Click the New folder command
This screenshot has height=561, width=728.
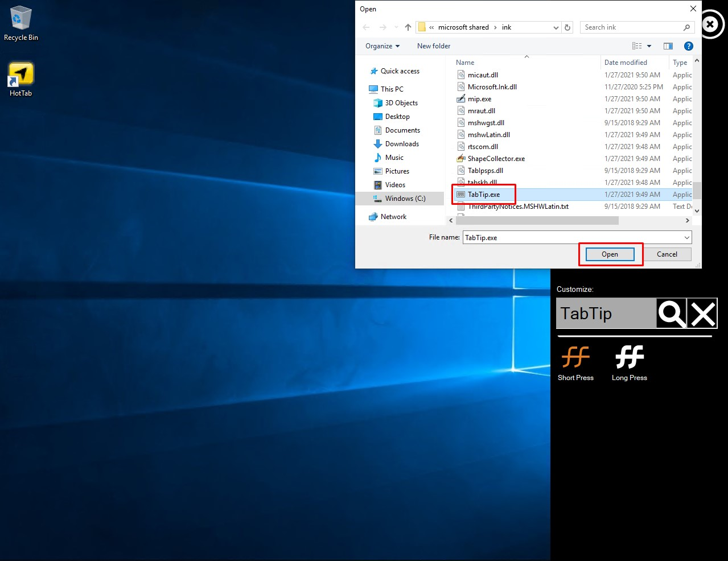pos(433,46)
